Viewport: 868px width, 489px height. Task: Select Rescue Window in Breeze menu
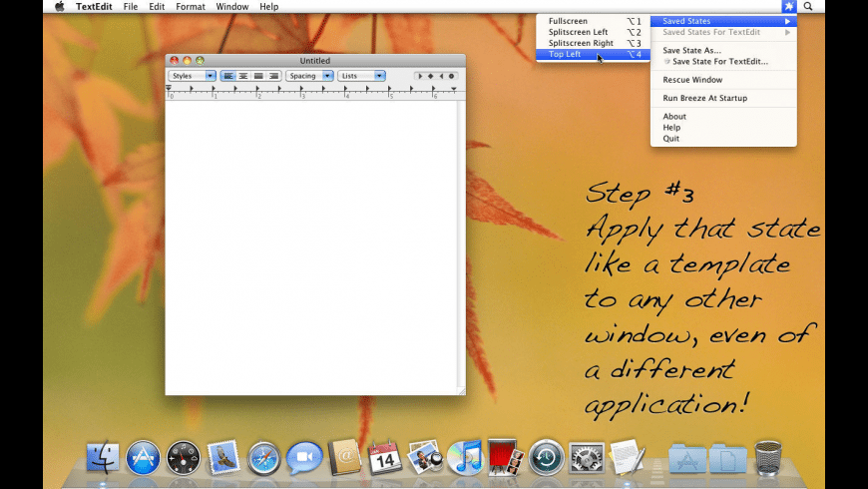click(x=692, y=80)
